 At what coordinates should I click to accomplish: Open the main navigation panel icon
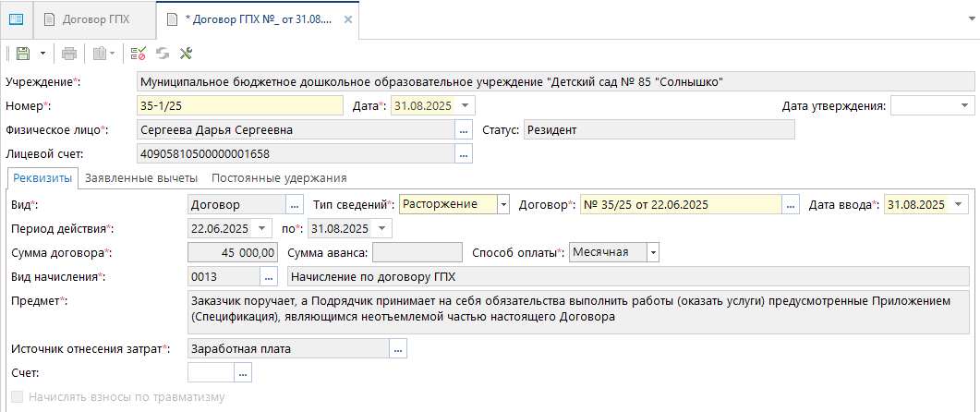[x=16, y=18]
